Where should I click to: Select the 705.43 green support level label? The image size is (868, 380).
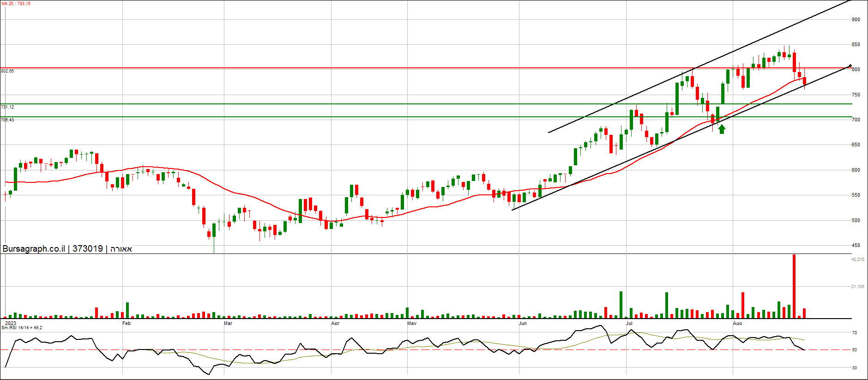coord(7,120)
